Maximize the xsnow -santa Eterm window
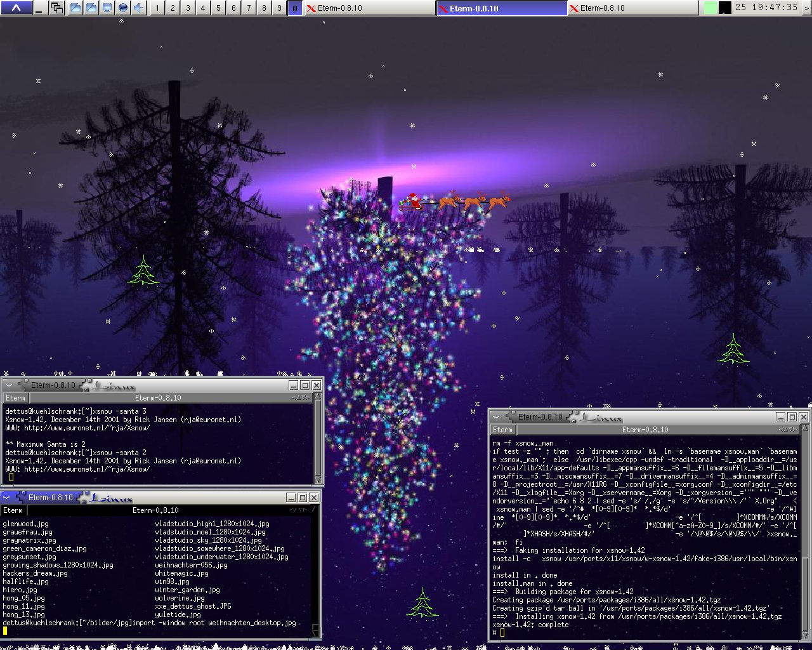 point(304,385)
